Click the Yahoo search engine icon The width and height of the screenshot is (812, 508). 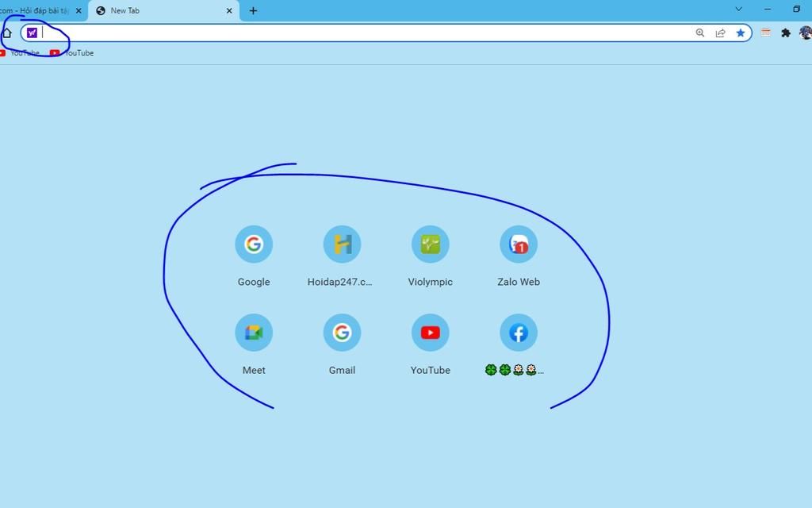click(32, 33)
